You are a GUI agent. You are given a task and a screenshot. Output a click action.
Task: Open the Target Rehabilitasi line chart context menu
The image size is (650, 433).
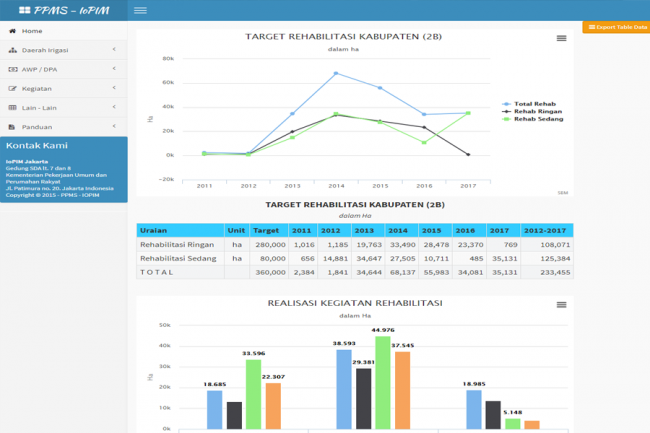point(561,37)
